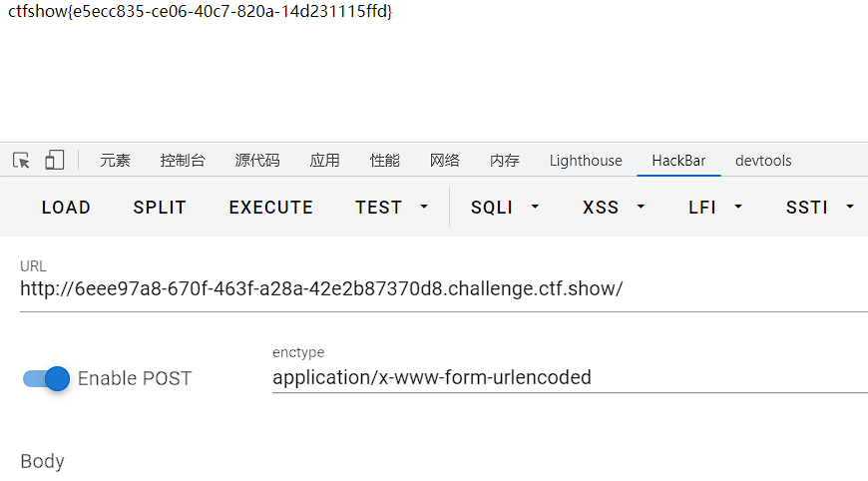The height and width of the screenshot is (481, 868).
Task: Open the Lighthouse tab
Action: 586,161
